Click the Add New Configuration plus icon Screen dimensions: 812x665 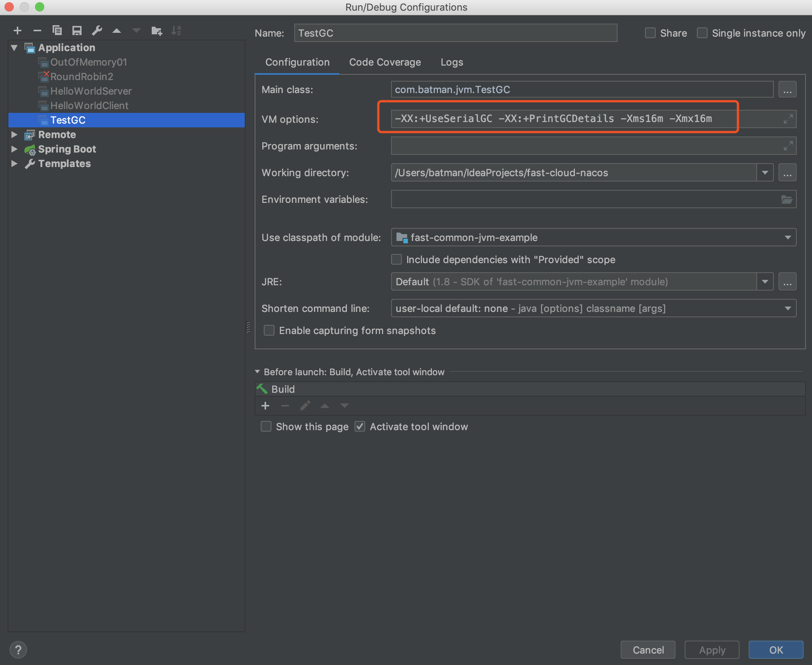point(17,31)
